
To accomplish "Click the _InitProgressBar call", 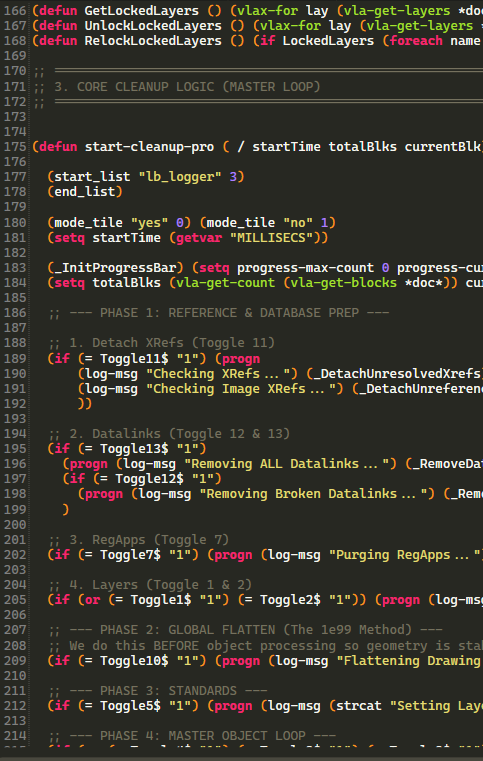I will pyautogui.click(x=115, y=268).
